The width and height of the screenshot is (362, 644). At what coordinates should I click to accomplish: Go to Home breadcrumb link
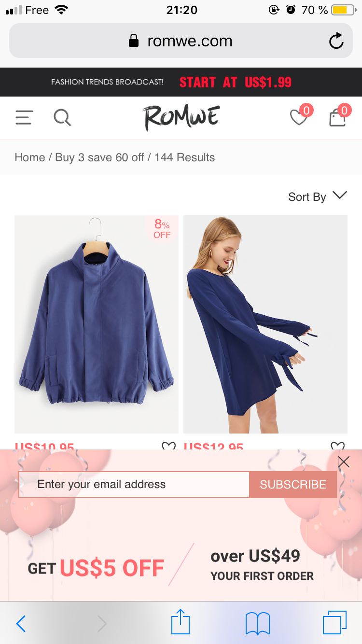(29, 157)
